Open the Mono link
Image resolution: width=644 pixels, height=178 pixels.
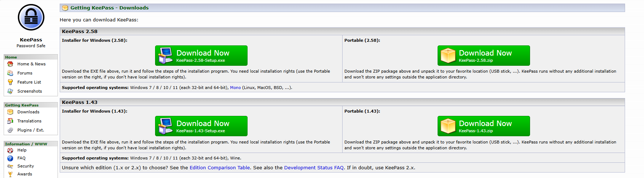pyautogui.click(x=235, y=88)
